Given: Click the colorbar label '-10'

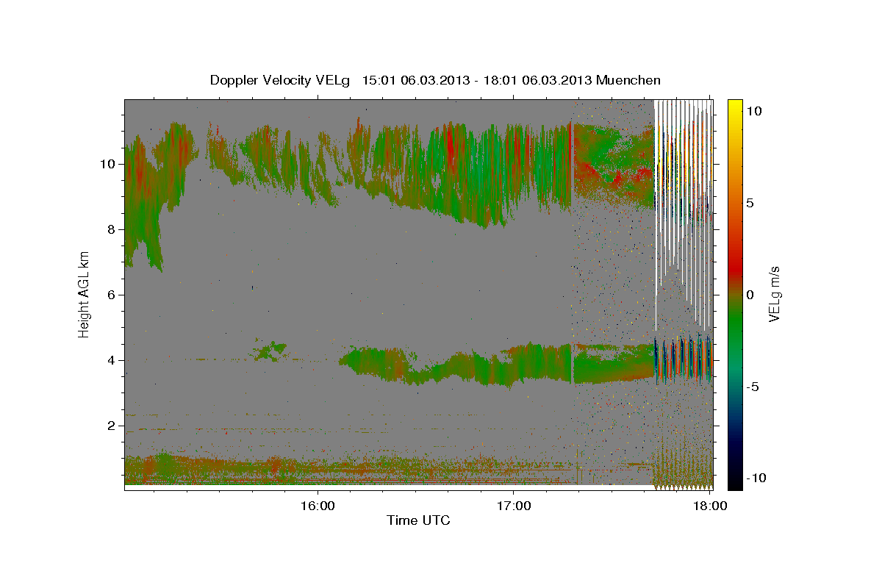Looking at the screenshot, I should pos(756,478).
